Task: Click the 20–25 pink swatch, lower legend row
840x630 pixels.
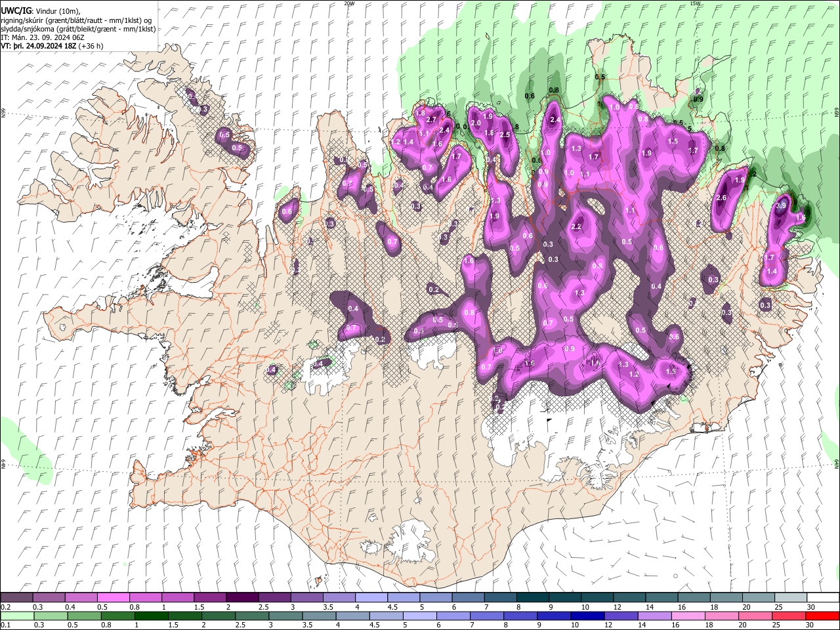Action: click(x=755, y=616)
